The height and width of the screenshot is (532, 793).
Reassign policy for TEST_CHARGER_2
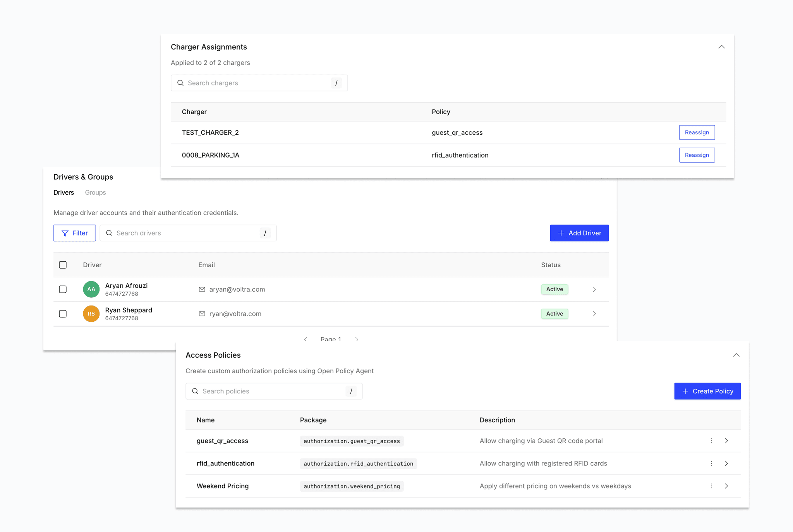pyautogui.click(x=697, y=132)
